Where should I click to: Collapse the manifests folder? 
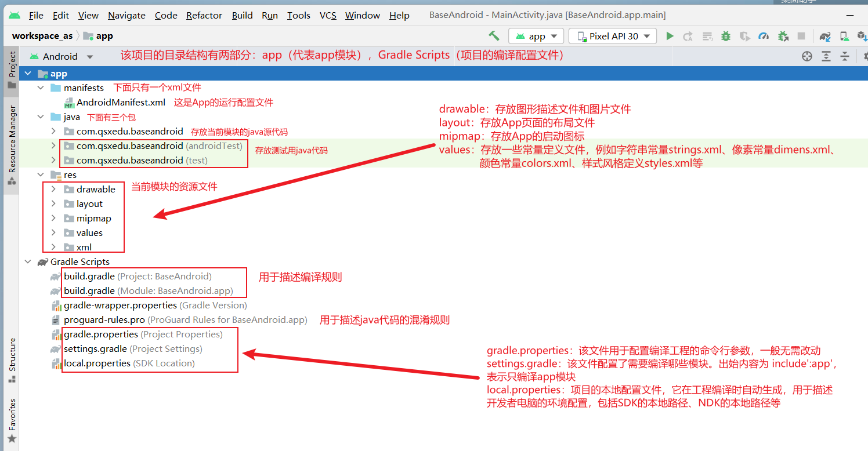pos(41,88)
